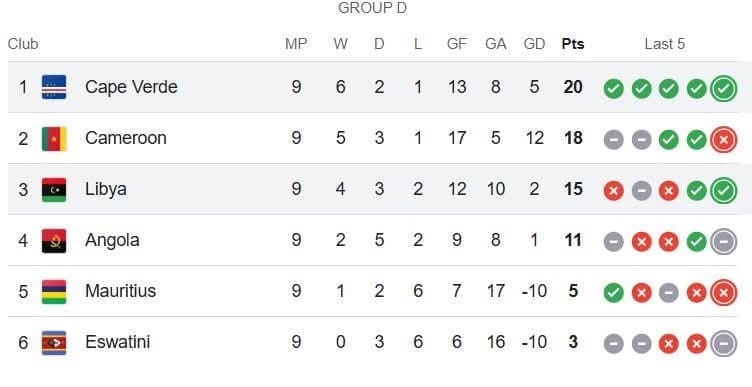
Task: Click the GD column header
Action: (x=534, y=44)
